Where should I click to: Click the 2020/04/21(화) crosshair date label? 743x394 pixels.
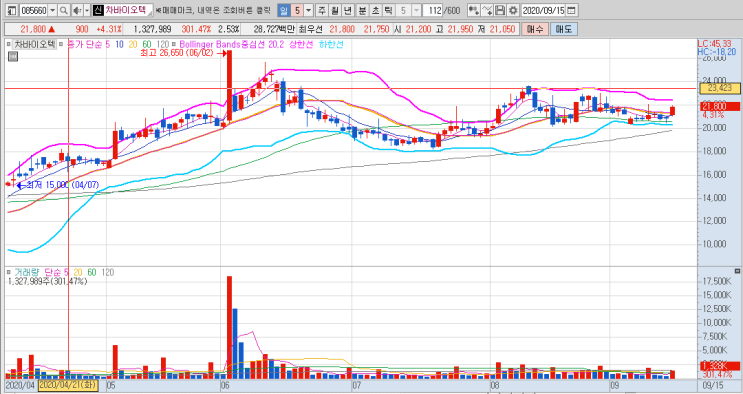[x=68, y=385]
